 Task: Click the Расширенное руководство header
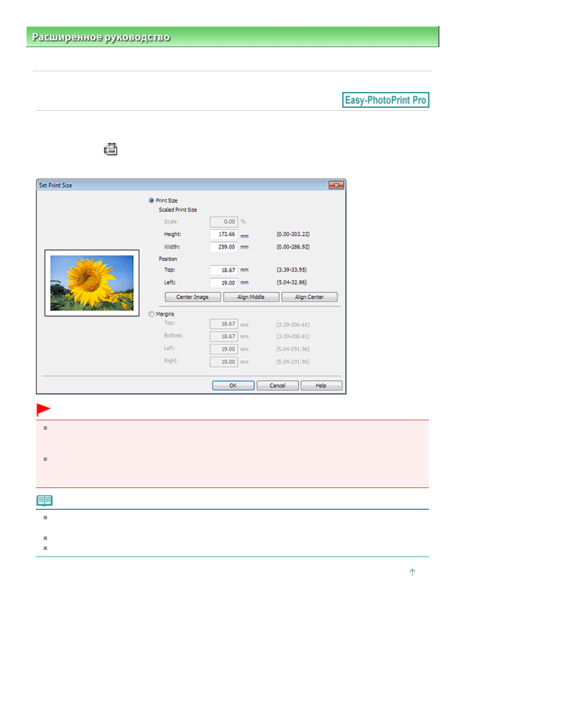(x=101, y=37)
